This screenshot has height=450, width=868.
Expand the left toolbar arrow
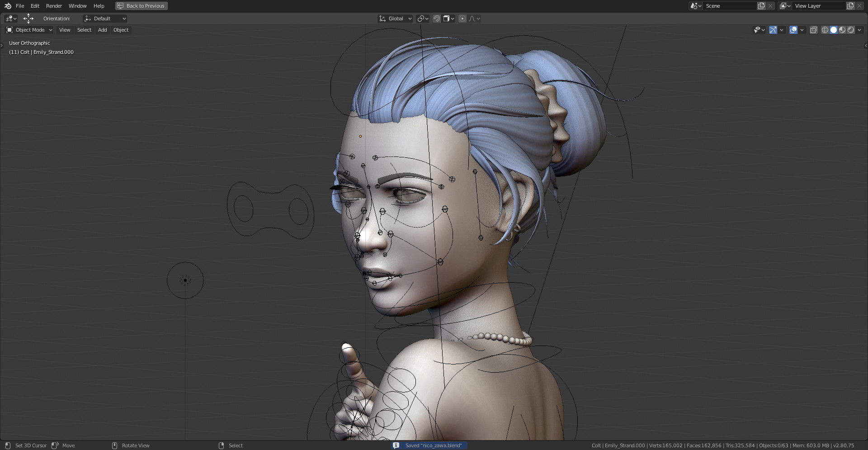click(x=2, y=45)
